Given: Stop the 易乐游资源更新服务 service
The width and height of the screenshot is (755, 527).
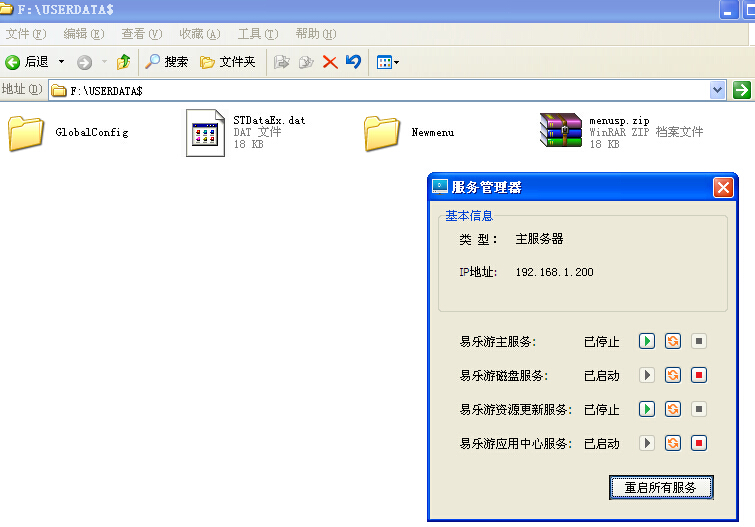Looking at the screenshot, I should point(699,409).
